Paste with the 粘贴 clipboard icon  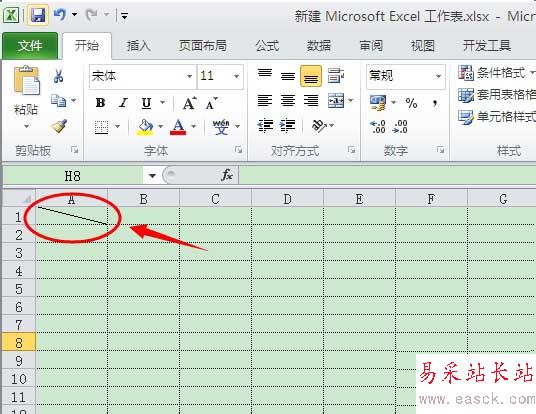pyautogui.click(x=26, y=81)
